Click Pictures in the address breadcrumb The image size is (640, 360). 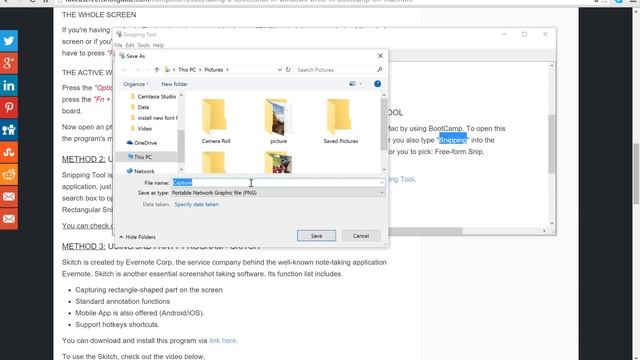tap(214, 70)
